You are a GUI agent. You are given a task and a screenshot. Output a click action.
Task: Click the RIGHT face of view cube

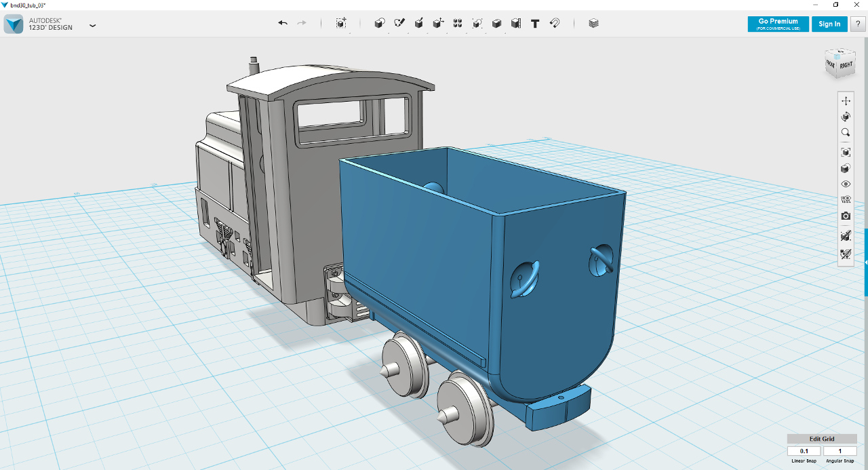(846, 66)
